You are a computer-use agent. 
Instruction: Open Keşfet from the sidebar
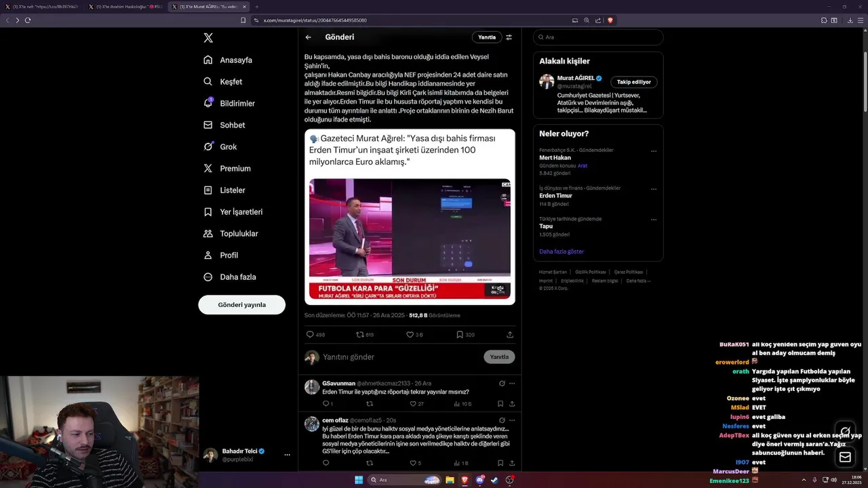222,81
